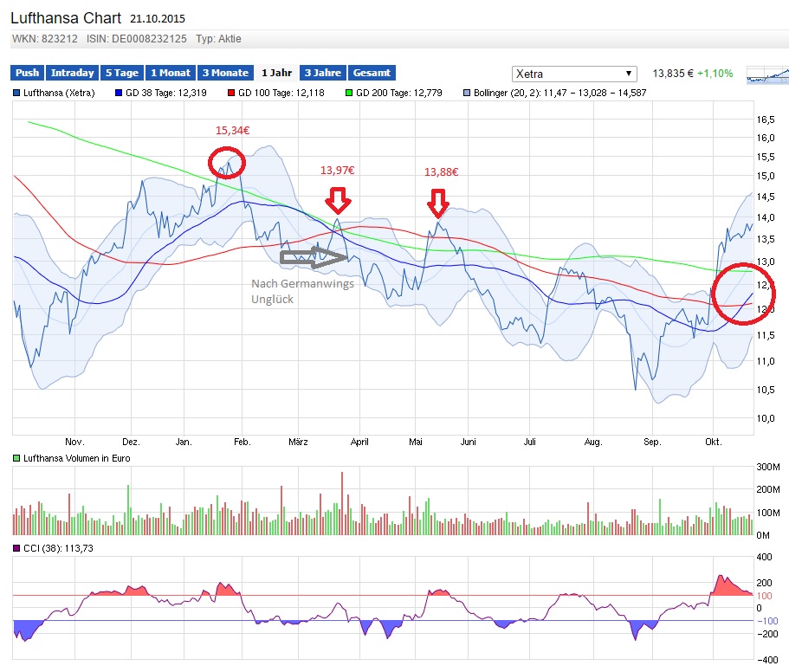Click the +1,10% change value
Viewport: 789px width, 672px height.
(x=715, y=74)
